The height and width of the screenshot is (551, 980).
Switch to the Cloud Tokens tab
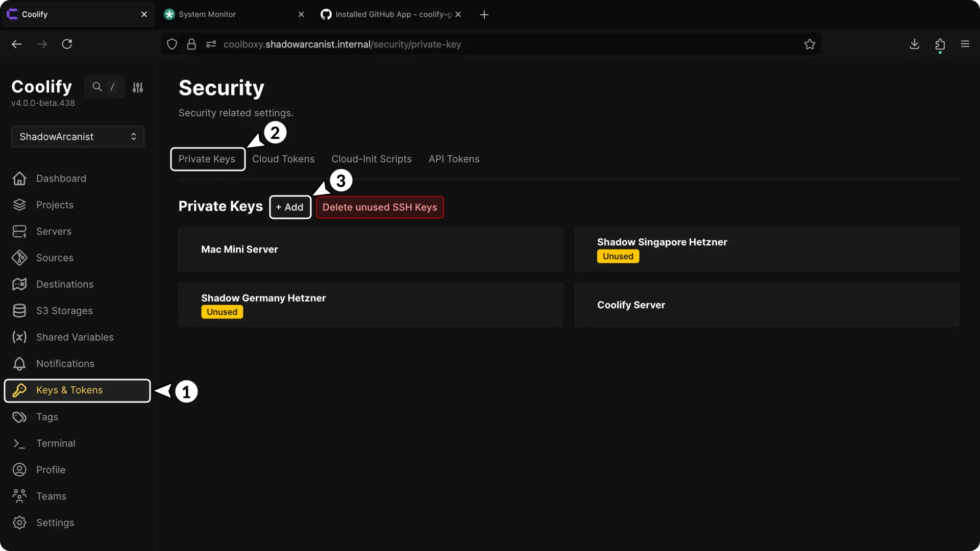point(283,159)
